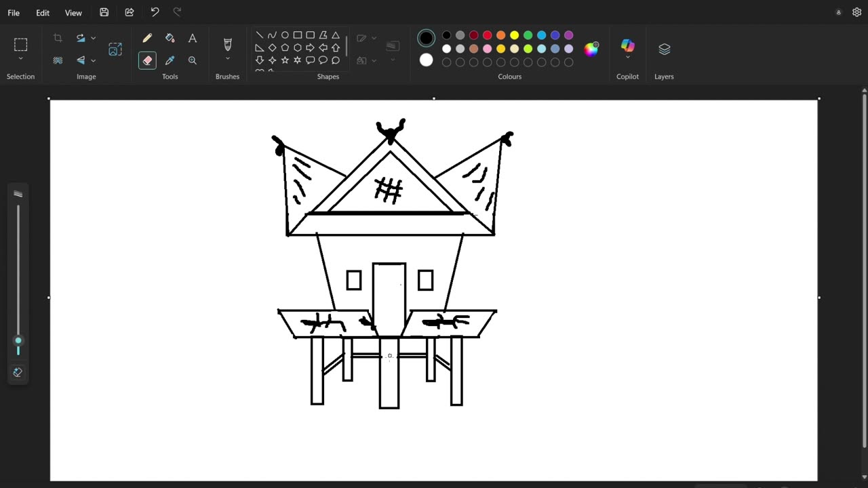Select the Fill bucket tool
The image size is (868, 488).
170,39
